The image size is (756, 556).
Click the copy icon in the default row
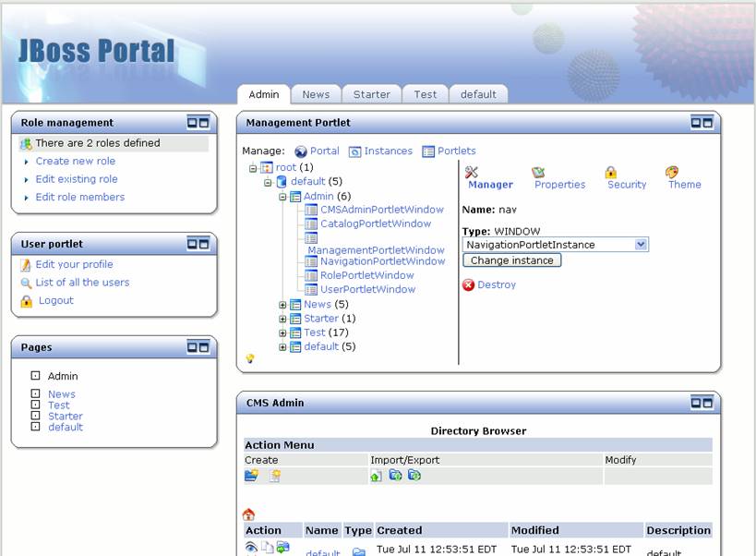tap(267, 547)
